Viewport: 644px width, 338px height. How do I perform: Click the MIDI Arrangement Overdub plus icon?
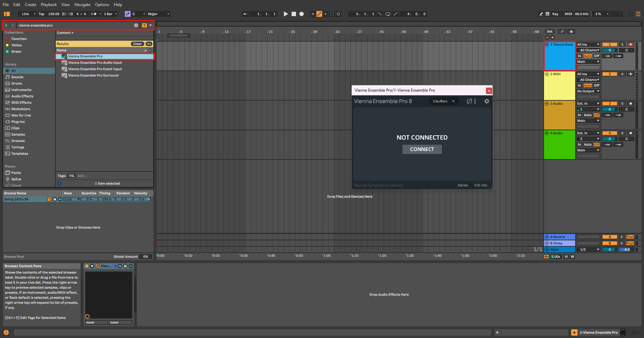click(x=313, y=14)
